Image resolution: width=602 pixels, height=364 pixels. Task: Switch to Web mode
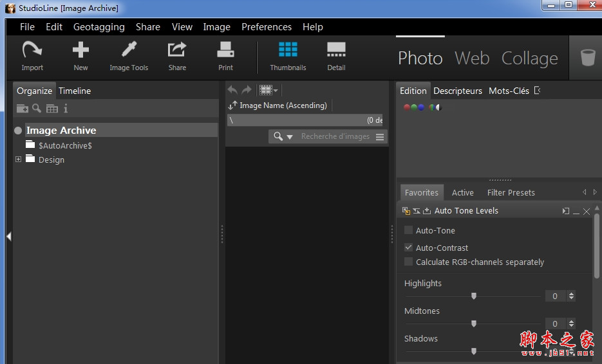click(472, 59)
